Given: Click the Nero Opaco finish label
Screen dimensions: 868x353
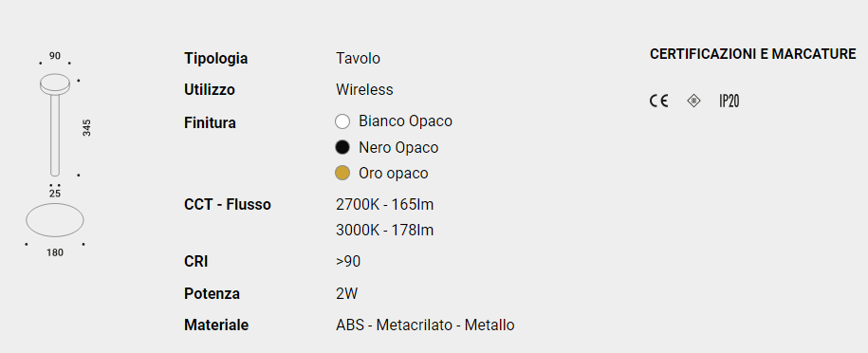Looking at the screenshot, I should coord(398,147).
